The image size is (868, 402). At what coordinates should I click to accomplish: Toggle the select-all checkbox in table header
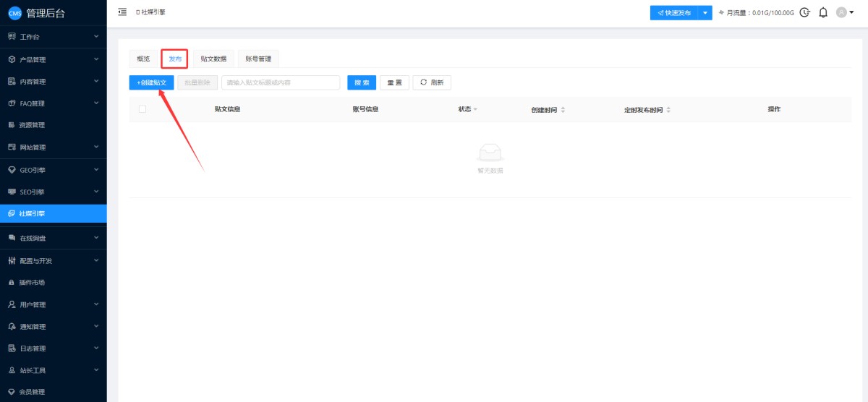pyautogui.click(x=142, y=109)
